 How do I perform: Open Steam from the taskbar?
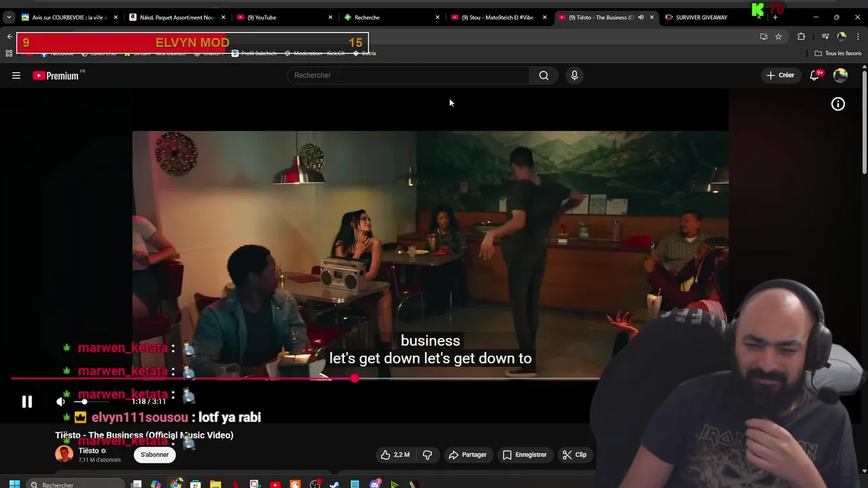click(x=335, y=484)
